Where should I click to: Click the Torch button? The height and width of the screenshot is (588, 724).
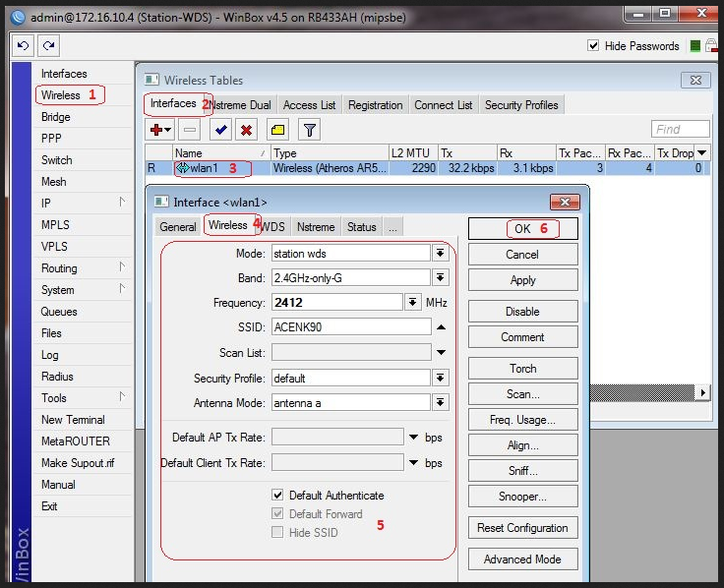coord(522,369)
